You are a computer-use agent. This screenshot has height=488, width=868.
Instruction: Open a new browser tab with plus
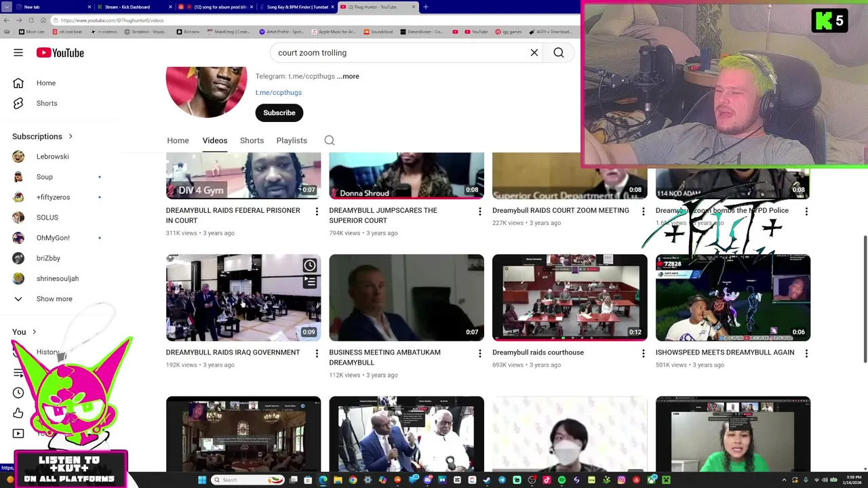tap(426, 7)
